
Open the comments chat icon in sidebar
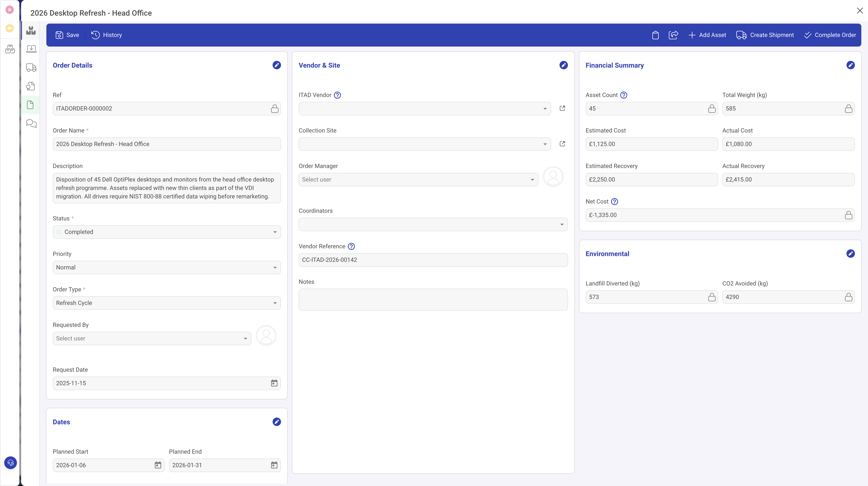click(31, 123)
